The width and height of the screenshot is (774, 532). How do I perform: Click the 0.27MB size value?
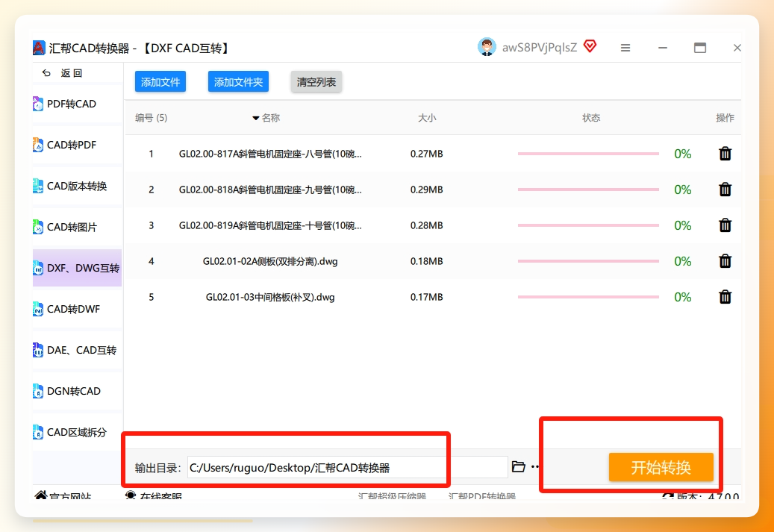[x=426, y=154]
